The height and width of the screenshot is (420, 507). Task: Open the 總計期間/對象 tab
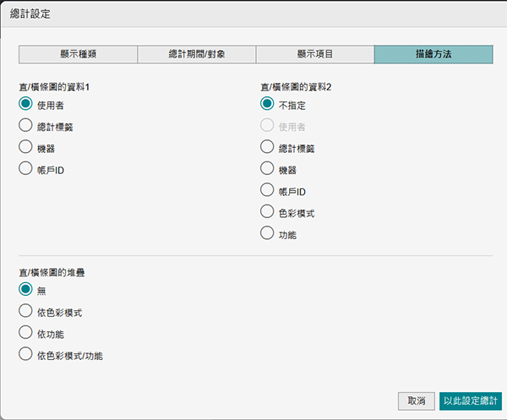point(196,54)
